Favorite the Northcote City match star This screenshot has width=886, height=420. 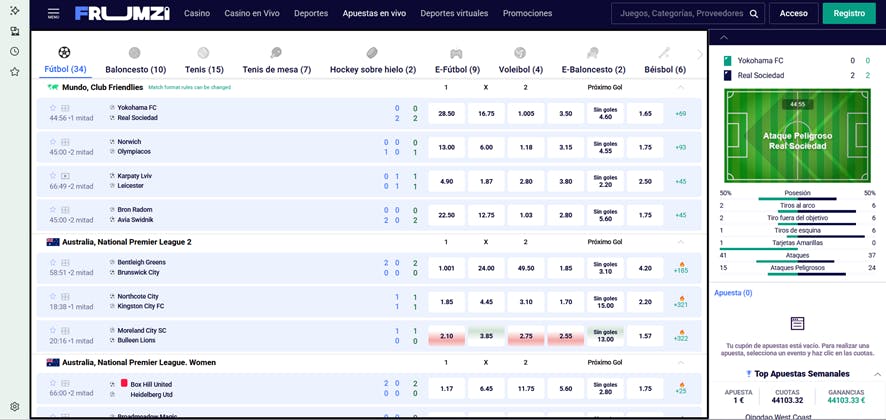point(53,296)
